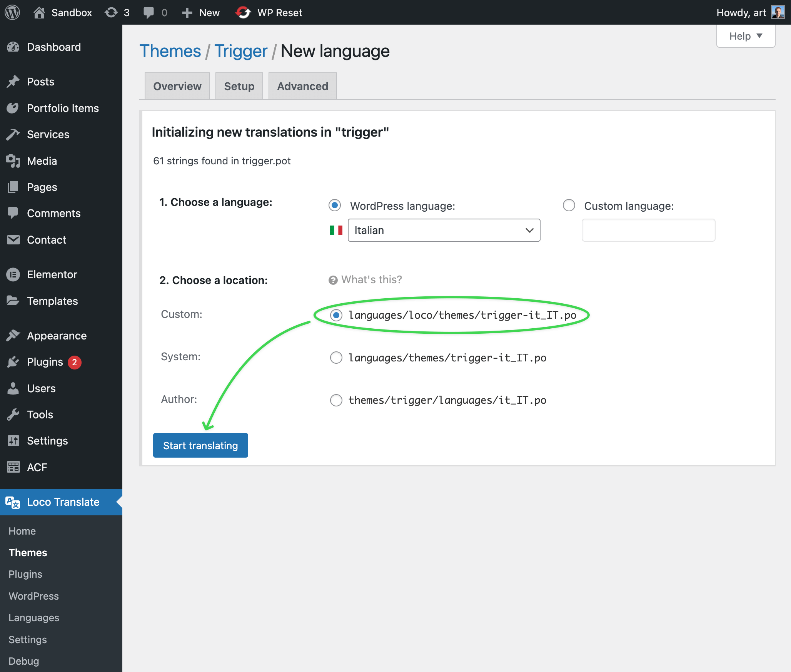
Task: Click the WordPress logo icon
Action: pyautogui.click(x=12, y=12)
